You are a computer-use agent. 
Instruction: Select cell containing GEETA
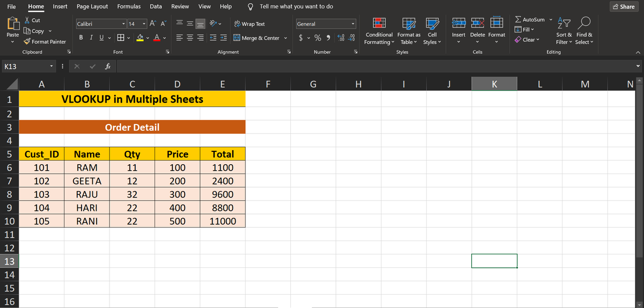(87, 181)
